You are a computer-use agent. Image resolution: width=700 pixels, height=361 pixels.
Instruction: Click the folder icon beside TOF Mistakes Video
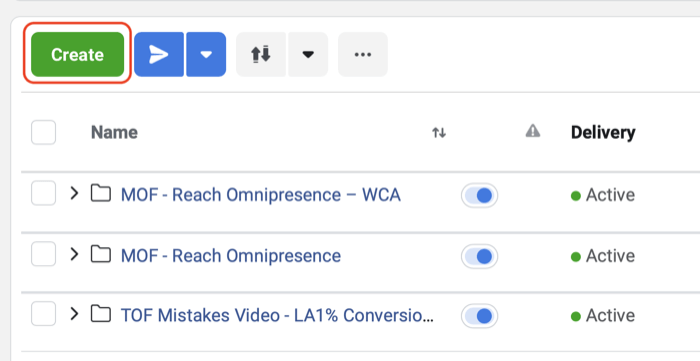tap(101, 314)
